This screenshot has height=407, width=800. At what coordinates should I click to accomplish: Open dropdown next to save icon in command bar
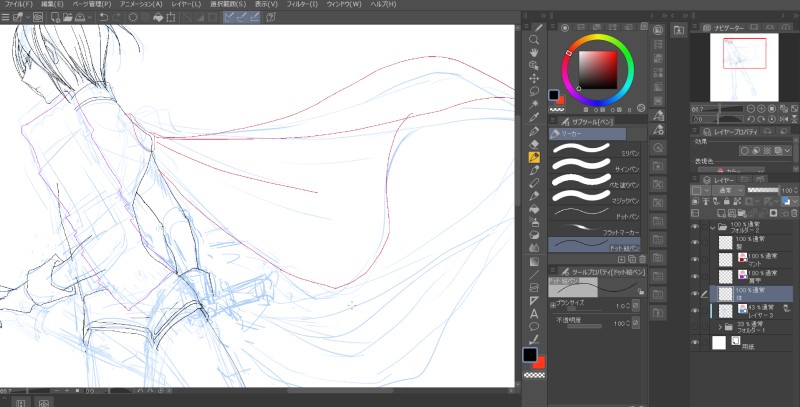(x=90, y=17)
